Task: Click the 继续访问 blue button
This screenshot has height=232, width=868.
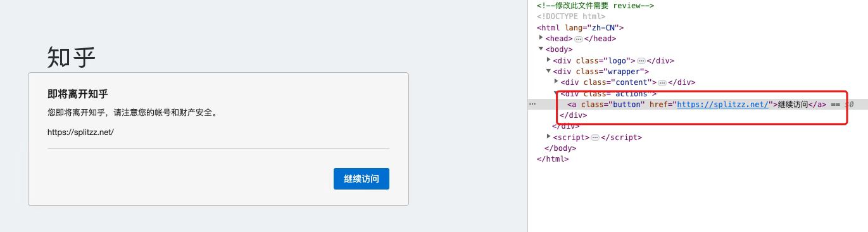Action: coord(361,179)
